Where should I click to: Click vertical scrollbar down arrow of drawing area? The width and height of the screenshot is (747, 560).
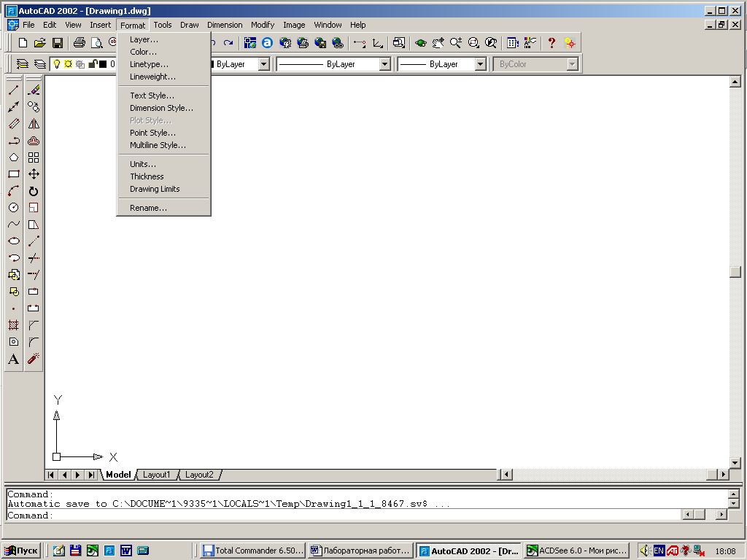coord(735,462)
